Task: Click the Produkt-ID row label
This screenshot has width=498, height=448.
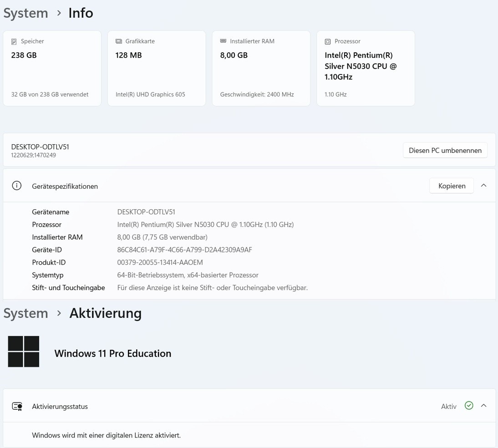Action: (49, 262)
